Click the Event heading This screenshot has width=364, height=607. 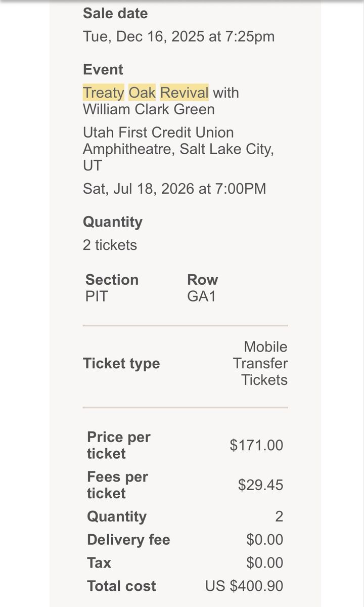(103, 70)
